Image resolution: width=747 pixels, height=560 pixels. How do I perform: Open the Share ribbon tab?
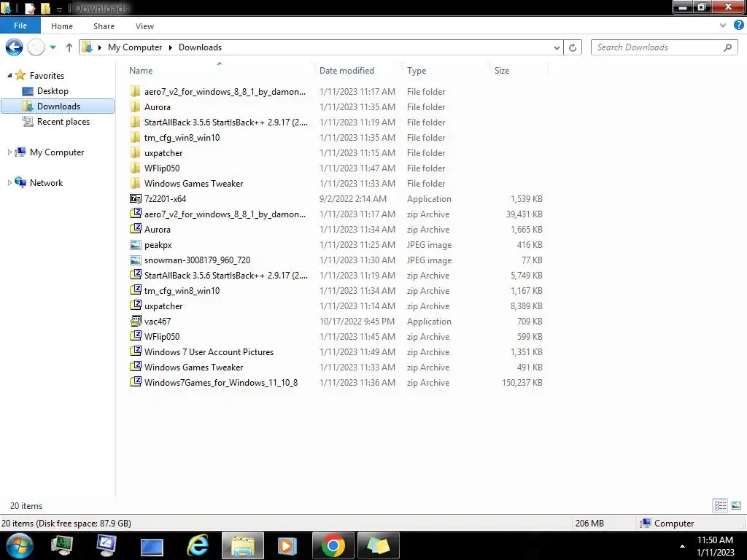tap(104, 26)
